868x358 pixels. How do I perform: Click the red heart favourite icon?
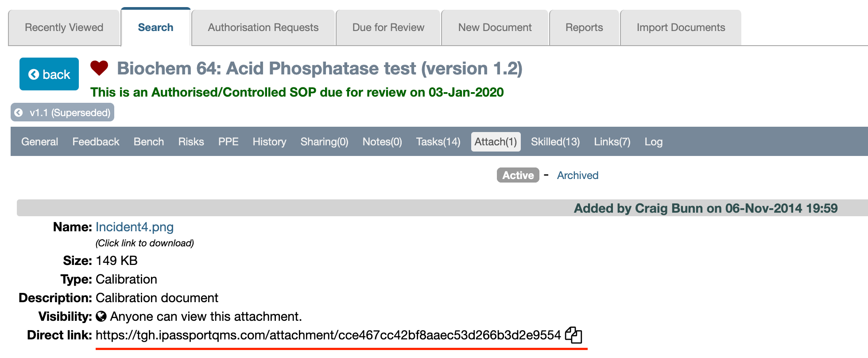coord(99,68)
